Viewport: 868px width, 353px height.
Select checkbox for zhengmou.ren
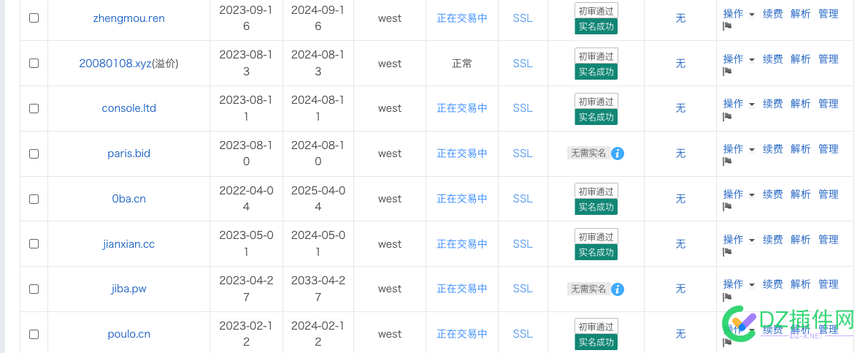(34, 18)
